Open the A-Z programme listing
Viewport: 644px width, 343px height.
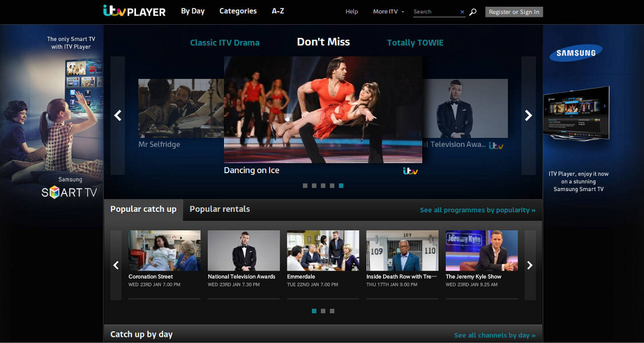click(278, 11)
